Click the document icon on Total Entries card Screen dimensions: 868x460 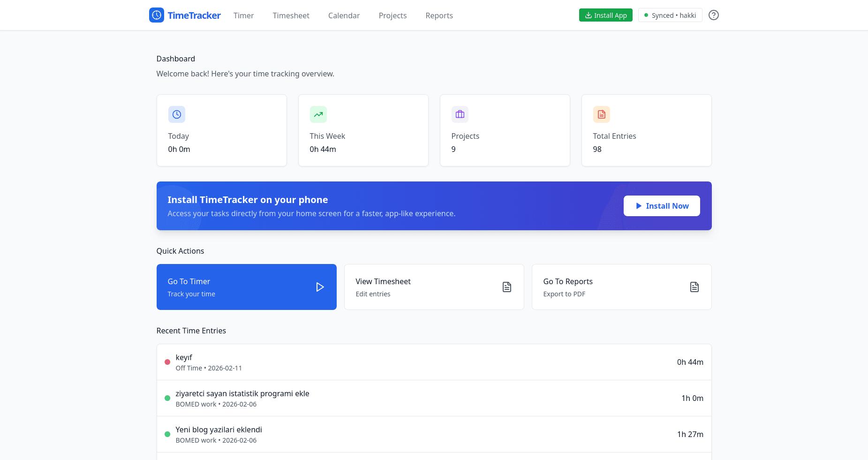pos(601,114)
